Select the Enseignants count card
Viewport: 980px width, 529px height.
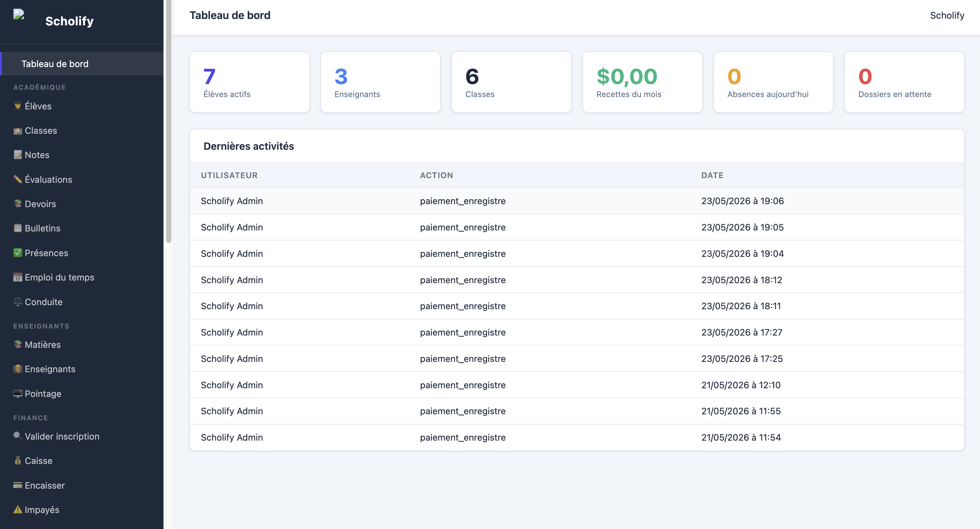381,82
